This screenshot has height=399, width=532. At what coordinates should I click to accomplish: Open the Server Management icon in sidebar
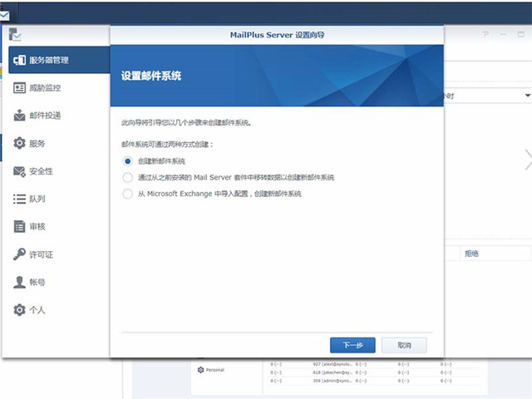pos(19,60)
